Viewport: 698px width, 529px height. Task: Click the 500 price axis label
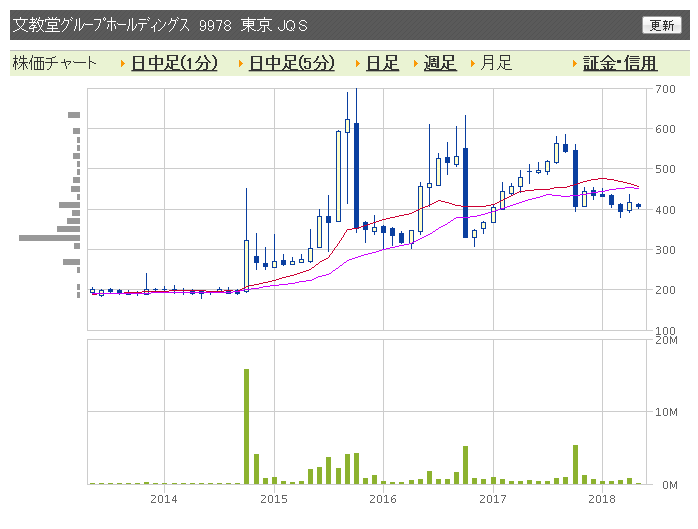coord(666,169)
